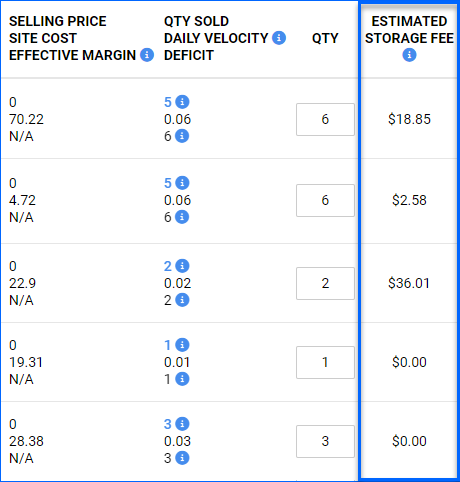Click info icon beside deficit 1
The image size is (460, 482).
point(182,379)
